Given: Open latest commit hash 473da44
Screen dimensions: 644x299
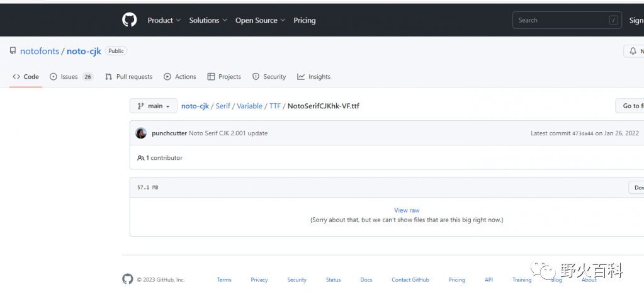Looking at the screenshot, I should click(583, 133).
